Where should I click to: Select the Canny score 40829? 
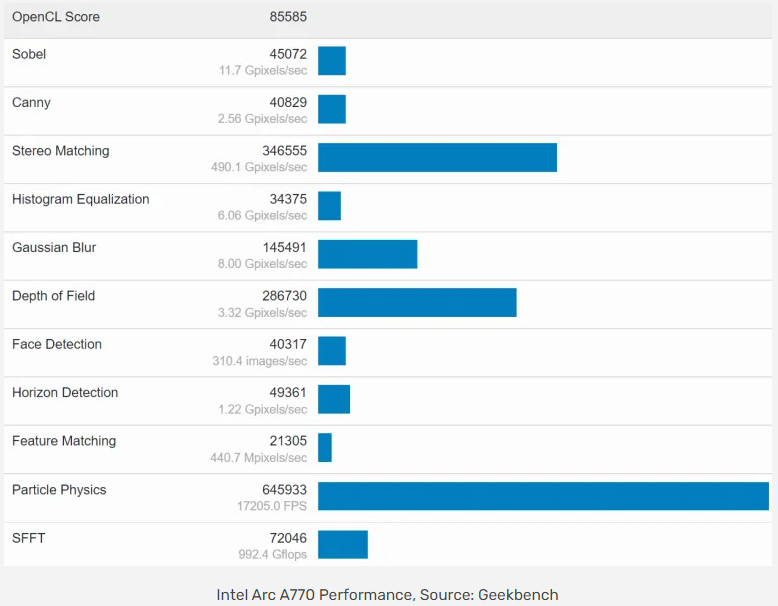288,103
